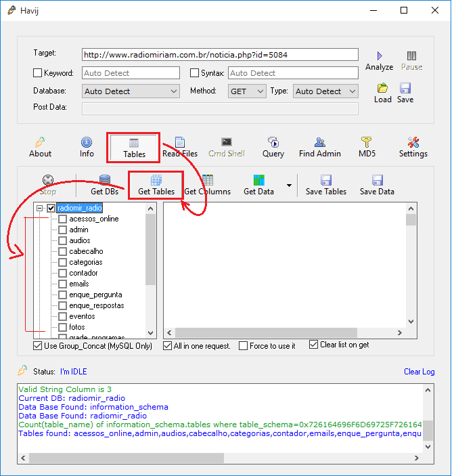Click the data panel scroll right arrow
The image size is (456, 476).
[400, 332]
